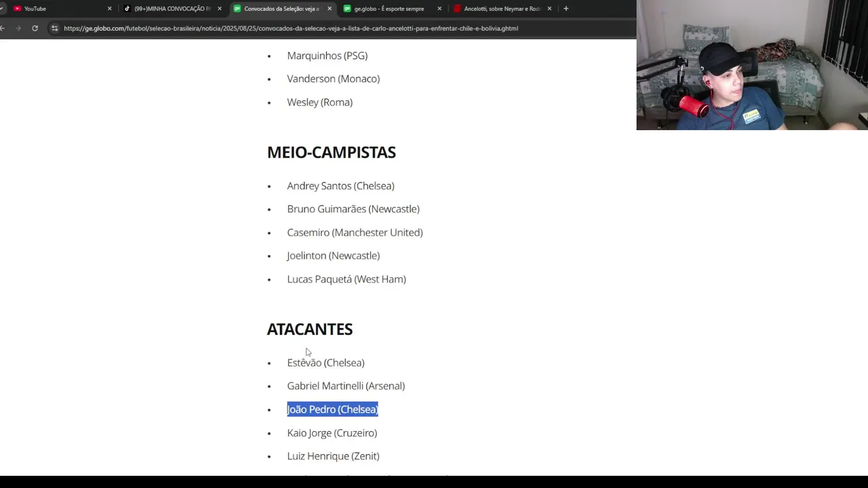The image size is (868, 488).
Task: Click Lucas Paquetá (West Ham) entry
Action: coord(346,279)
